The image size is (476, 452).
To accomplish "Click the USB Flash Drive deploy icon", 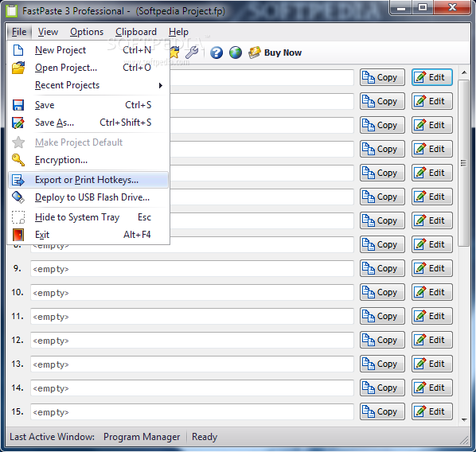I will [18, 197].
